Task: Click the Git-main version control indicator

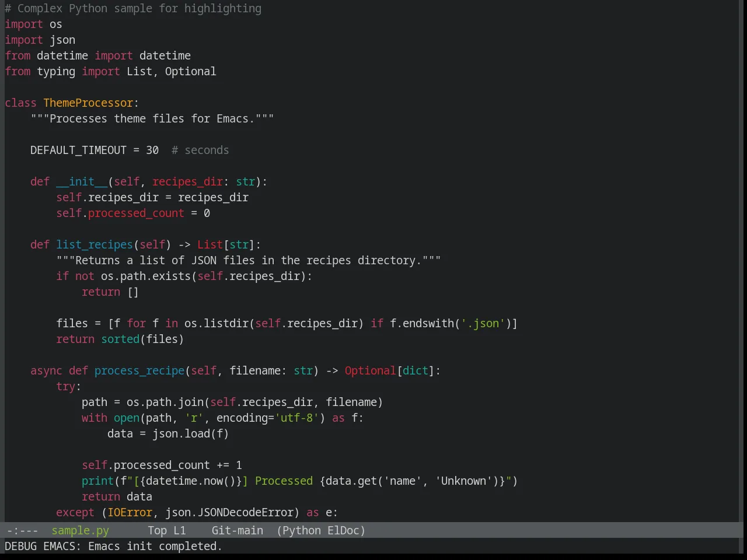Action: click(237, 530)
